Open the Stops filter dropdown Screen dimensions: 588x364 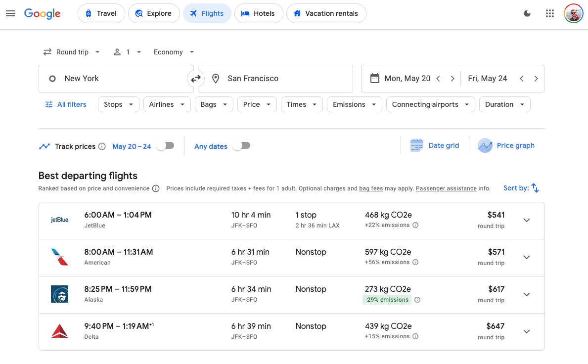point(119,104)
